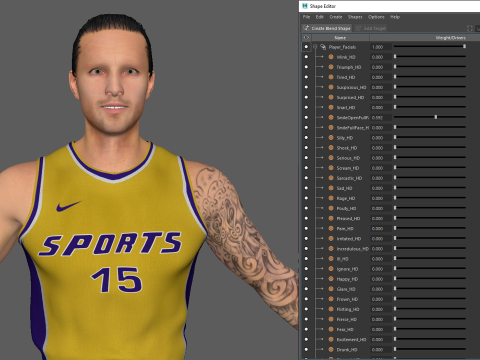Select the Excitement_HD target name

pyautogui.click(x=351, y=339)
